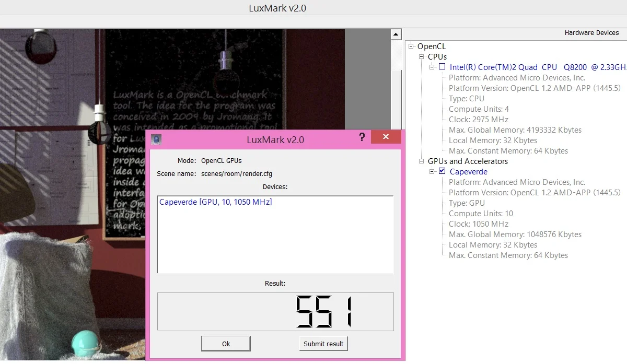Click the LuxMark dialog title bar icon

(156, 139)
